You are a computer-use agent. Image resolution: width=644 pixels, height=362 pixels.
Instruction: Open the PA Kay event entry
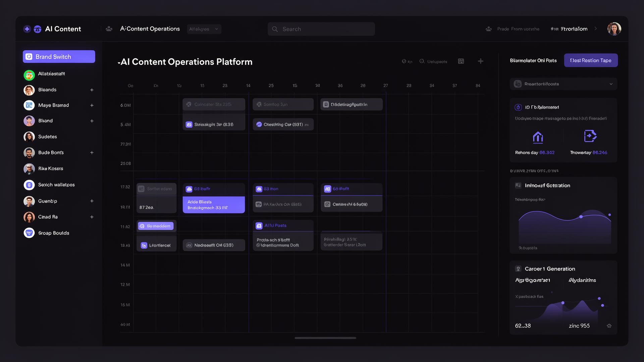point(283,204)
